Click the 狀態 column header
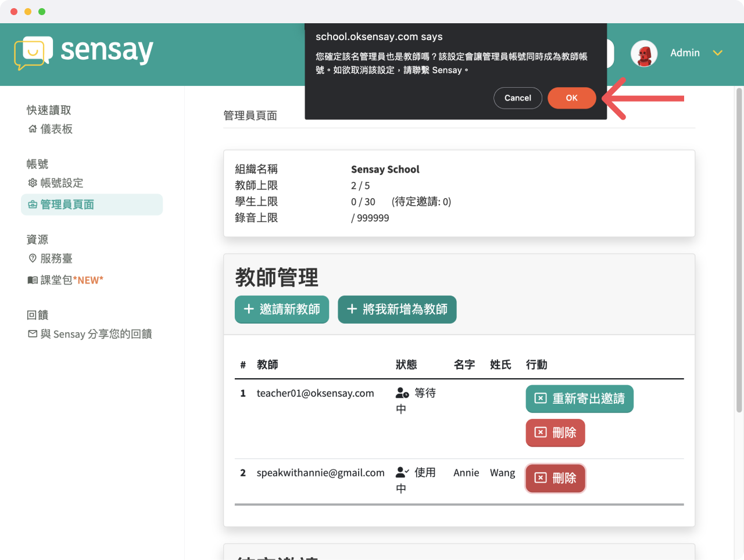The height and width of the screenshot is (560, 744). (x=406, y=365)
